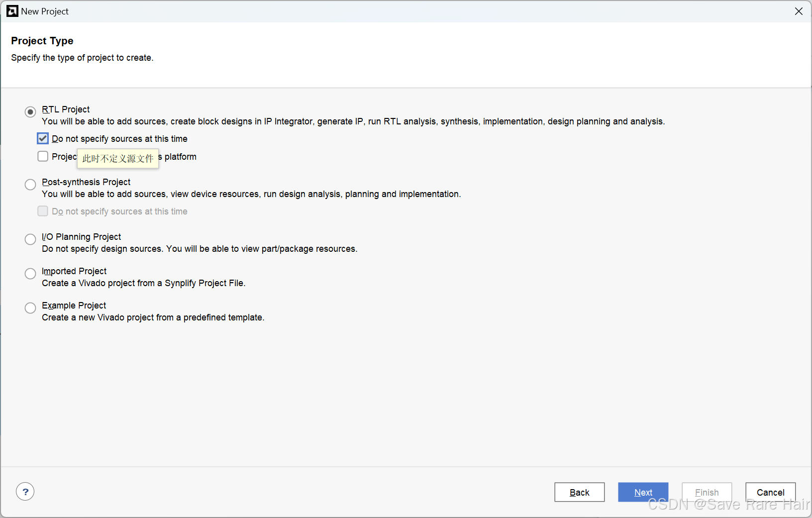Click the greyed-out Finish button

[707, 492]
